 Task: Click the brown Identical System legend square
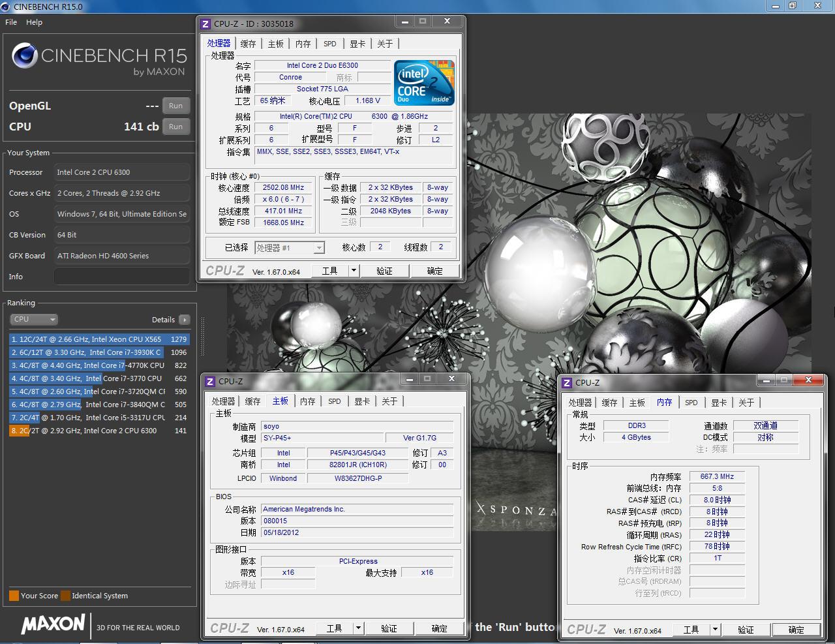pos(65,596)
